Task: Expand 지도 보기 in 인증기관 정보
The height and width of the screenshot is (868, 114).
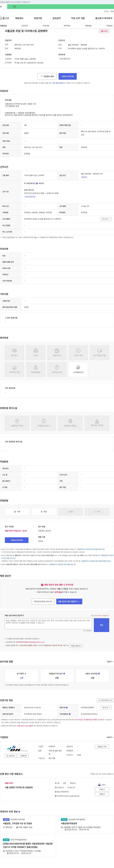Action: point(106,708)
